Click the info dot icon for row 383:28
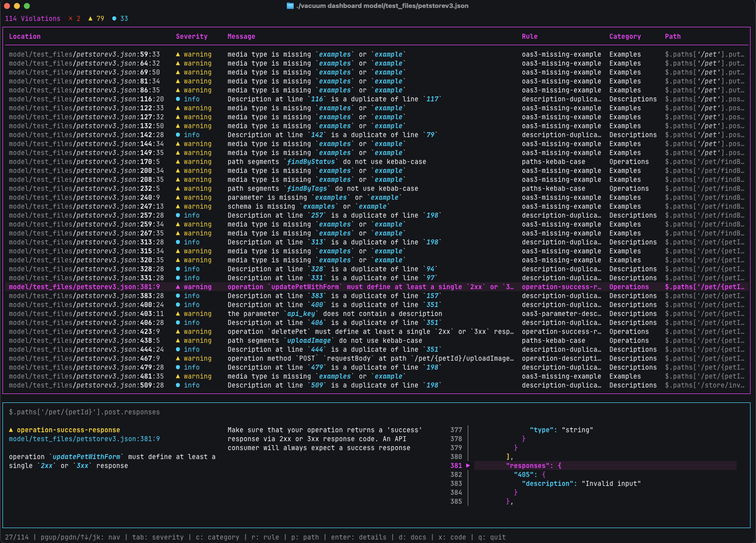Screen dimensions: 756x543 coord(178,296)
